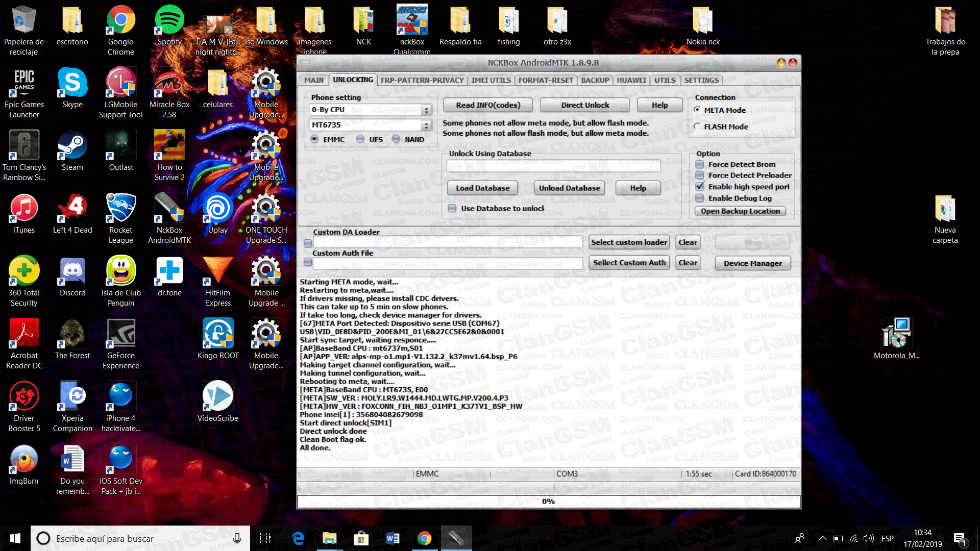Switch to FRP-PATTERN-PRIVACY tab
The height and width of the screenshot is (551, 980).
click(x=422, y=80)
